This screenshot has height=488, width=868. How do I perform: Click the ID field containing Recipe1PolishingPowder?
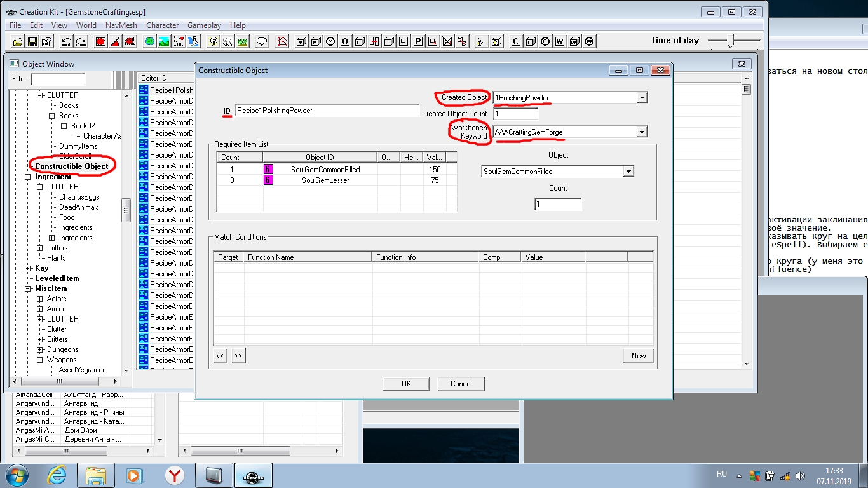[326, 111]
